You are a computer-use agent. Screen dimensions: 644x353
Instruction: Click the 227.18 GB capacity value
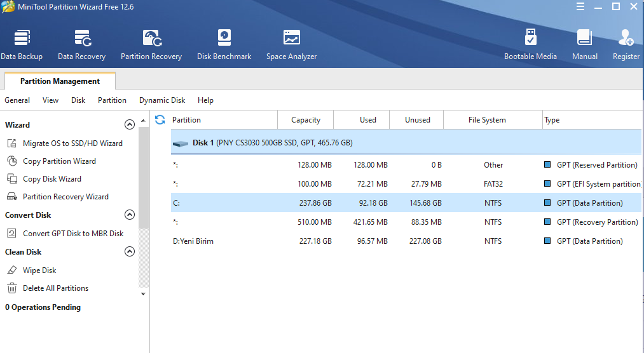click(x=315, y=241)
